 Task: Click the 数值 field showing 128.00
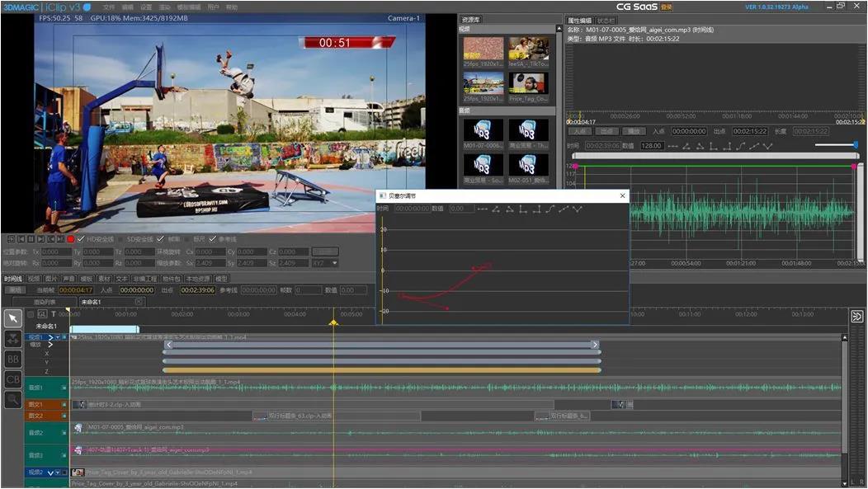651,145
